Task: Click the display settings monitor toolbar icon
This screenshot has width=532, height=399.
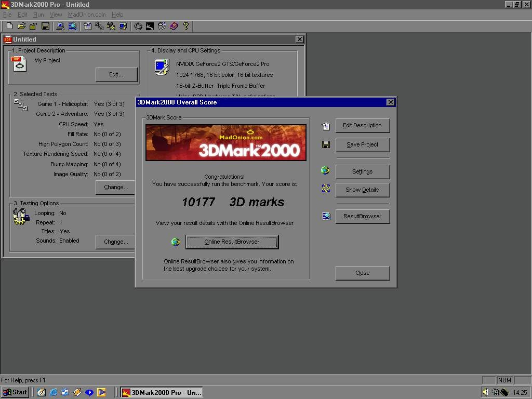Action: [123, 26]
